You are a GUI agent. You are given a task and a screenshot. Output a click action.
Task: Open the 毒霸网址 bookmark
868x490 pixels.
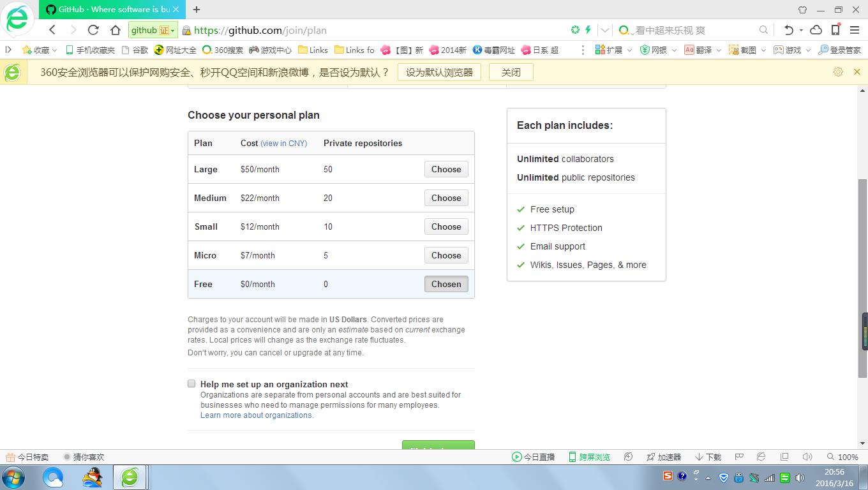coord(493,50)
